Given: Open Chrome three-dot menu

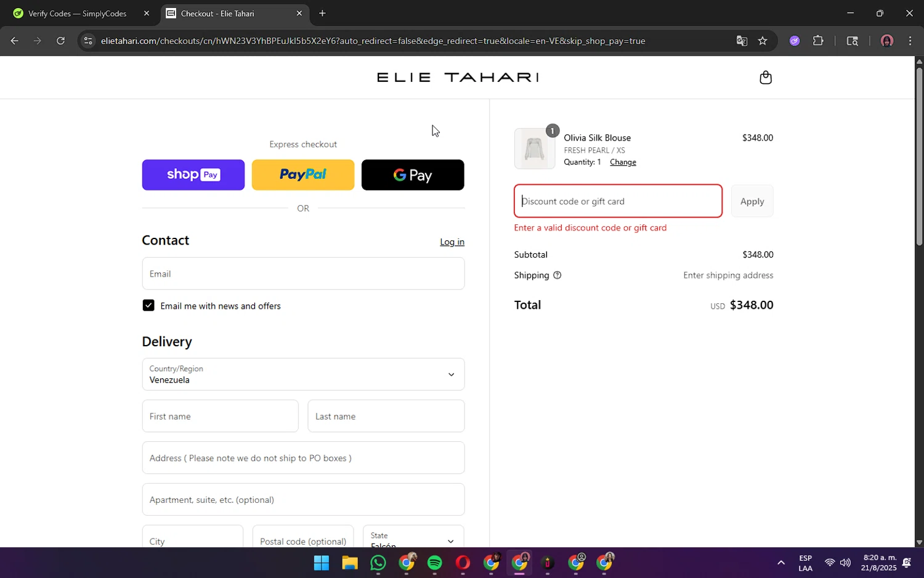Looking at the screenshot, I should point(910,41).
